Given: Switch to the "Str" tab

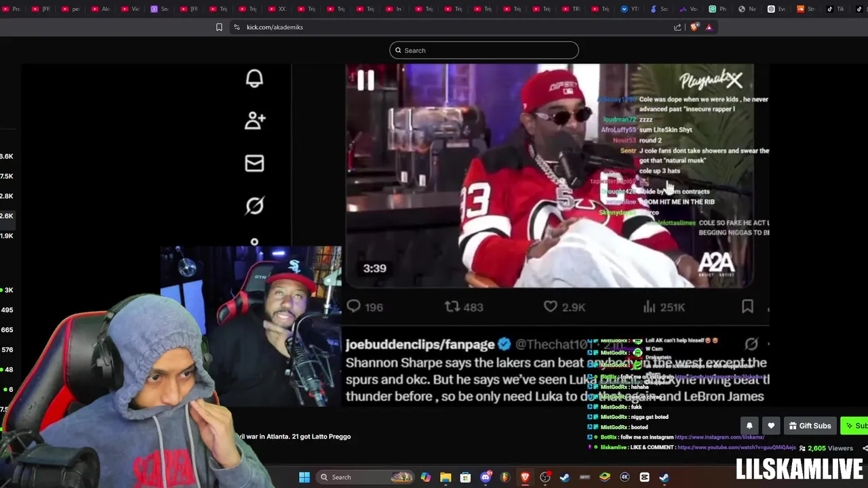Looking at the screenshot, I should pos(806,9).
